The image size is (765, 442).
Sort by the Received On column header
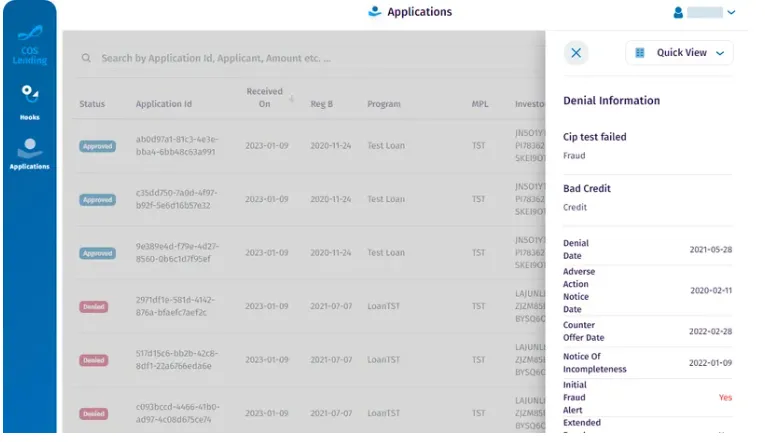[264, 98]
